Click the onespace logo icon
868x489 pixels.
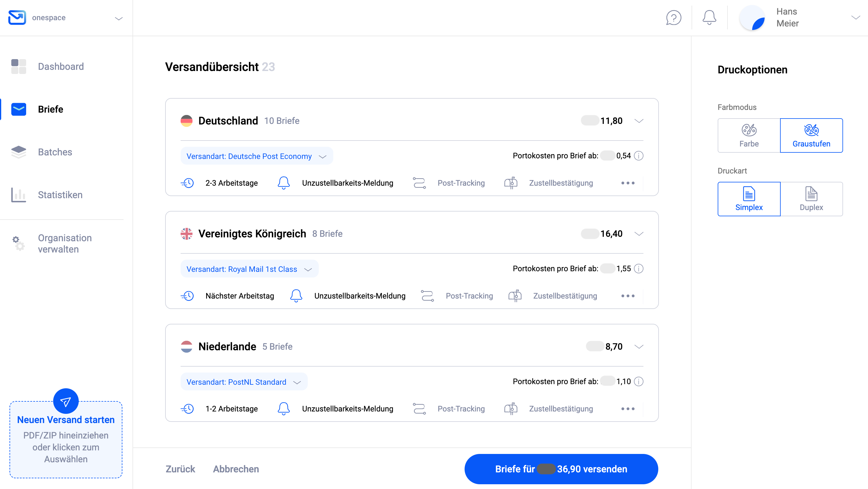click(x=17, y=18)
